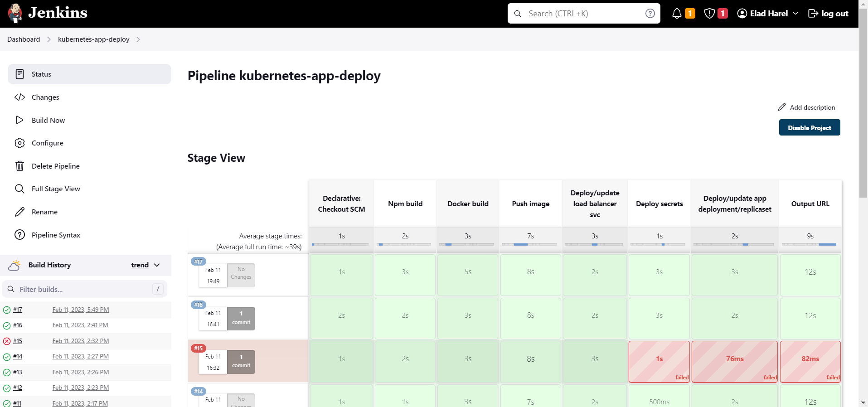Click the 1 commit box for build #15
Image resolution: width=868 pixels, height=407 pixels.
click(x=241, y=362)
